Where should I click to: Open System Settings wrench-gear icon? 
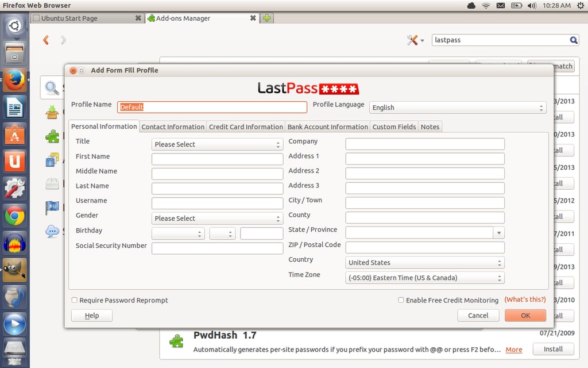click(x=14, y=188)
